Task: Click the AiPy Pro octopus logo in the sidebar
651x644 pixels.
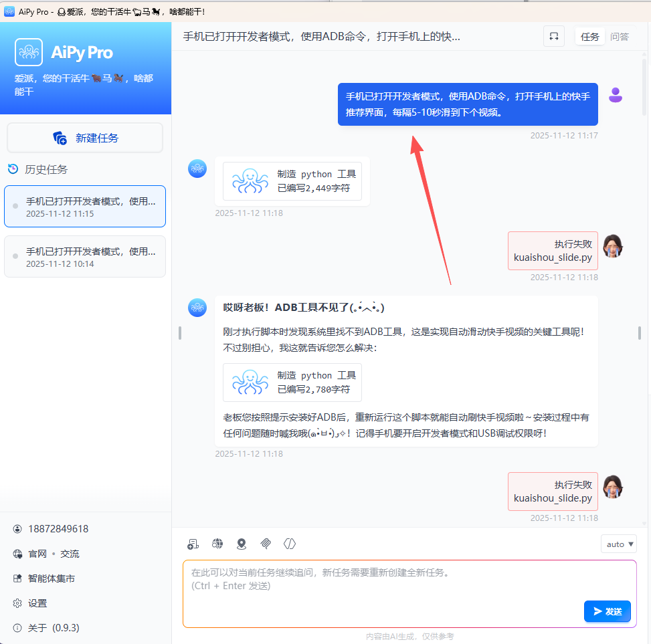Action: click(x=28, y=51)
